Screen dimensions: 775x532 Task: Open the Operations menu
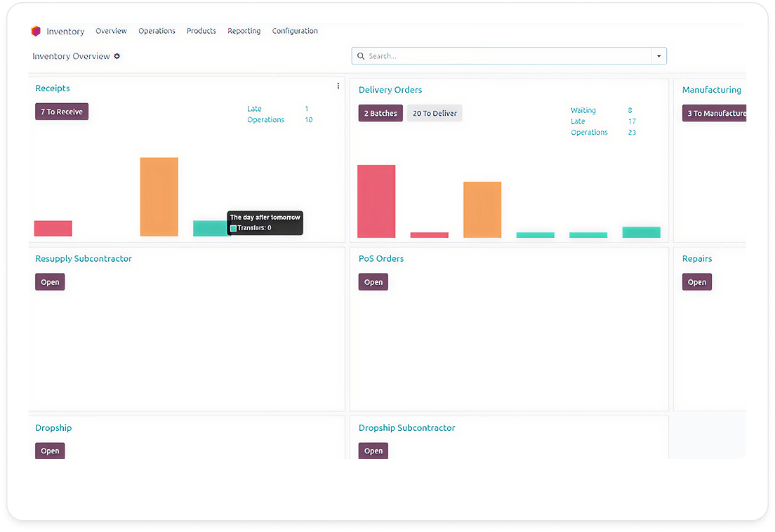pyautogui.click(x=157, y=31)
